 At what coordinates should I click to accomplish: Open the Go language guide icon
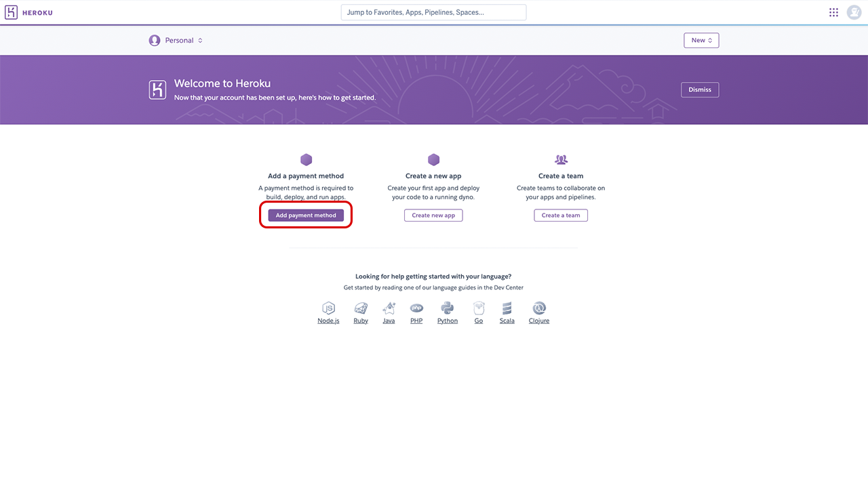[479, 308]
